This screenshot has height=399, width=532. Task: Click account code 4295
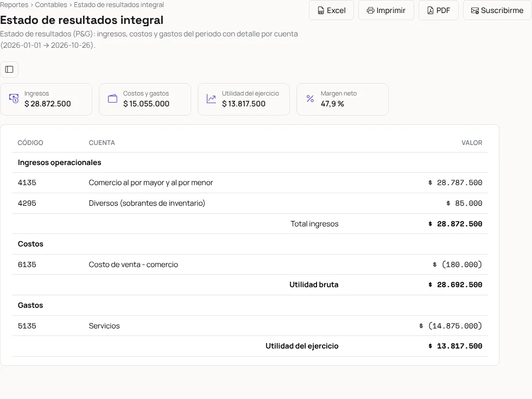point(27,203)
